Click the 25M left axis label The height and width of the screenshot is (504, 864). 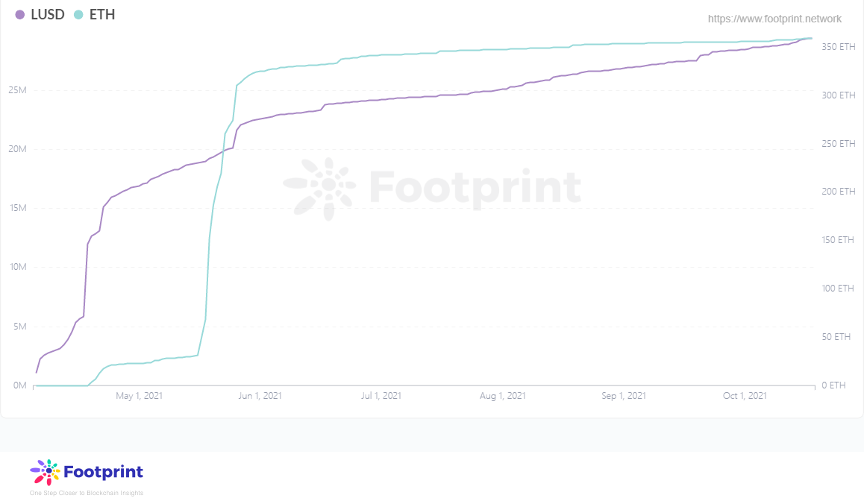(x=17, y=89)
